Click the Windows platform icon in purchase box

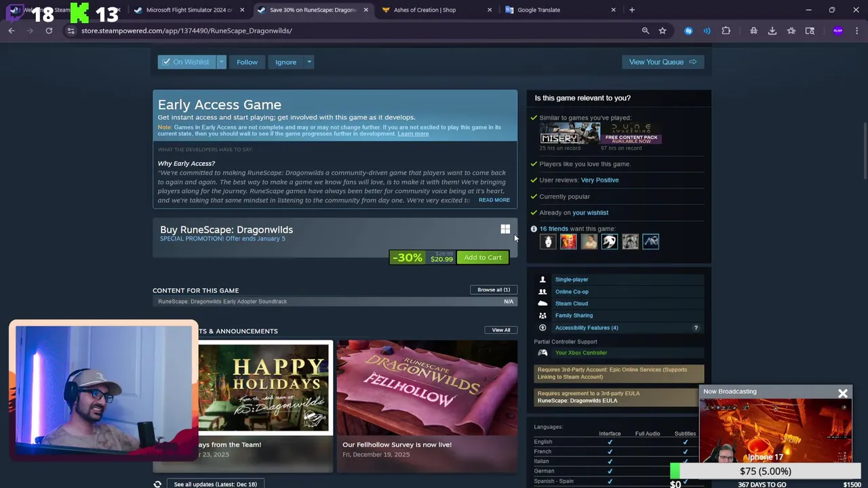[x=505, y=230]
